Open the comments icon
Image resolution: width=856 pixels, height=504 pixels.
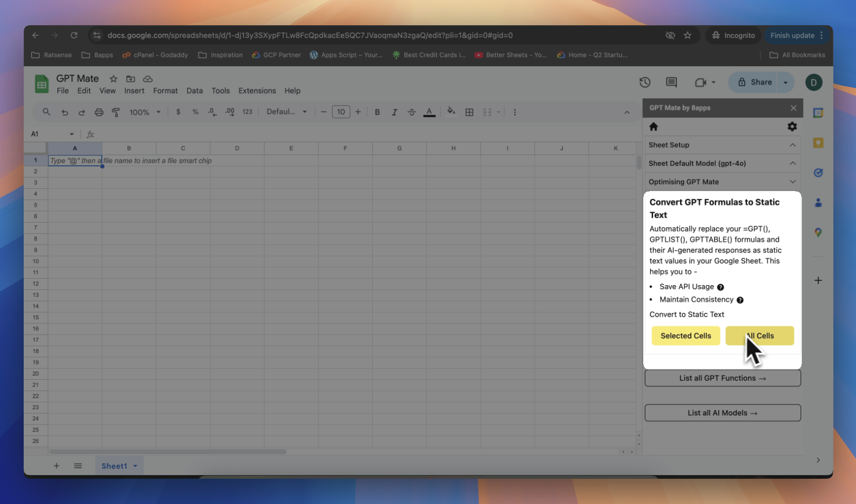coord(671,83)
